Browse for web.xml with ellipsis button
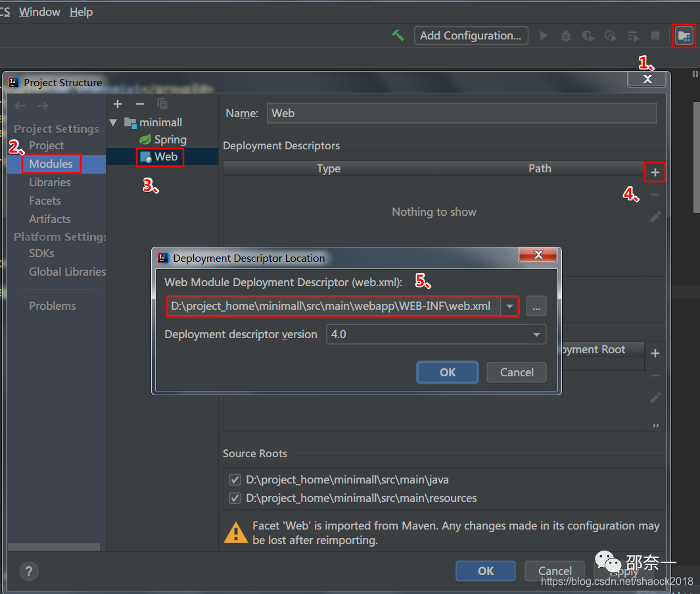The height and width of the screenshot is (594, 700). (x=536, y=307)
